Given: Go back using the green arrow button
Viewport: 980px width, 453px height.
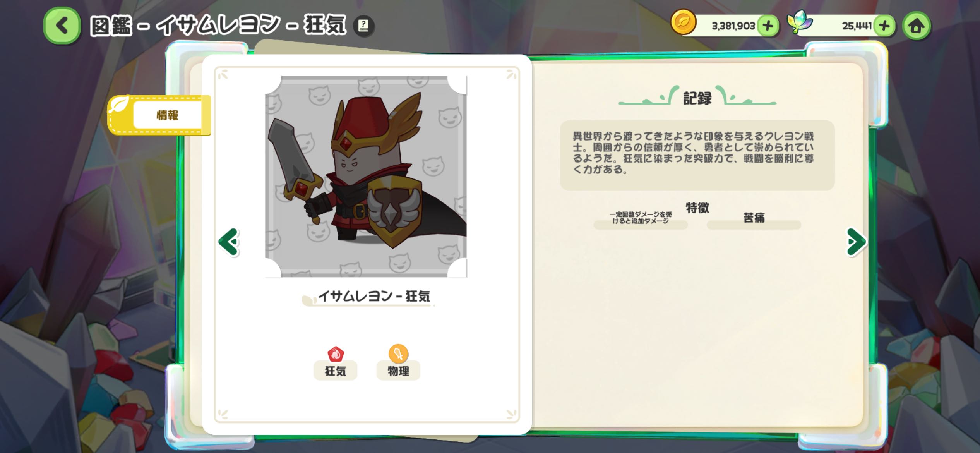Looking at the screenshot, I should (x=62, y=26).
